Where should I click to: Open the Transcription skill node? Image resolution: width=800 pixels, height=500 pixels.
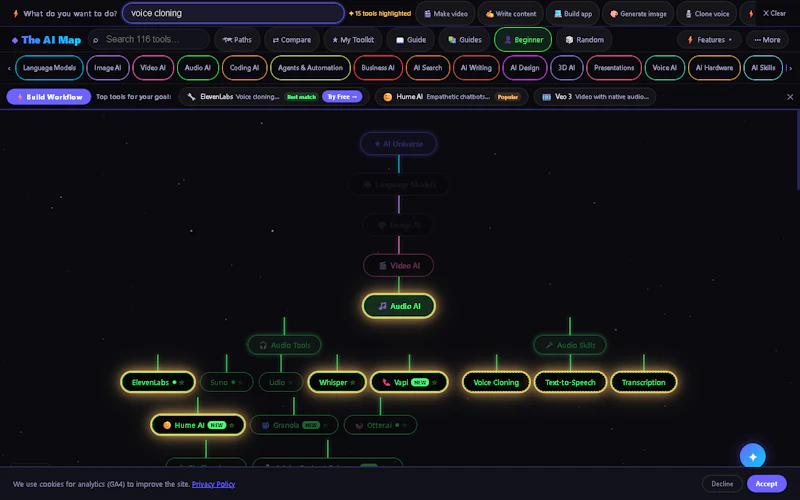pos(643,382)
